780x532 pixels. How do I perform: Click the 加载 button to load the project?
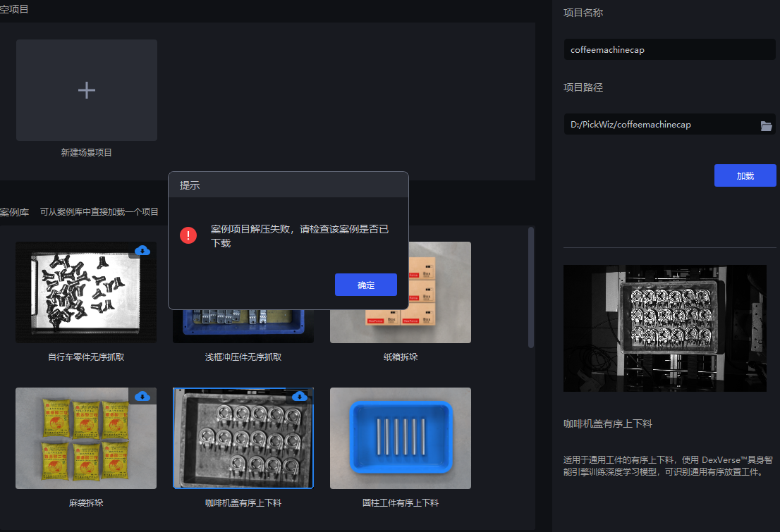coord(745,175)
